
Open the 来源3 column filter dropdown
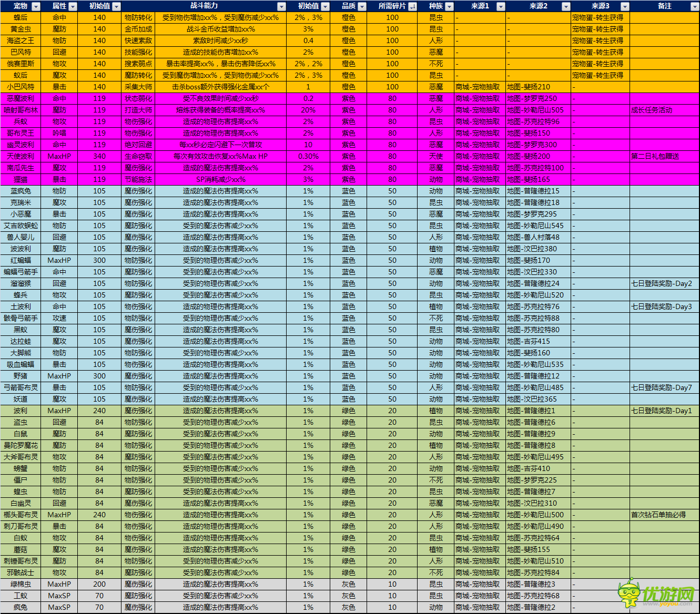[x=624, y=6]
